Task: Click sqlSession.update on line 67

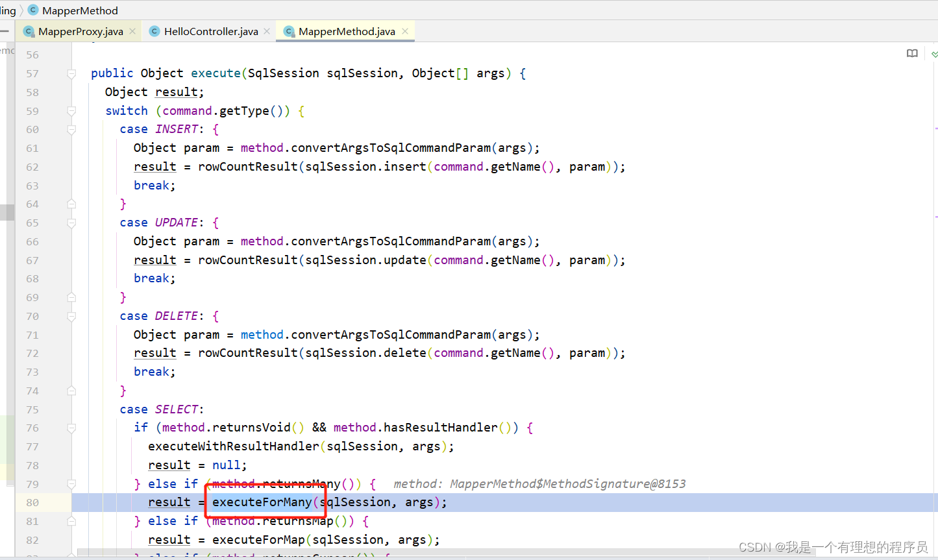Action: pos(365,260)
